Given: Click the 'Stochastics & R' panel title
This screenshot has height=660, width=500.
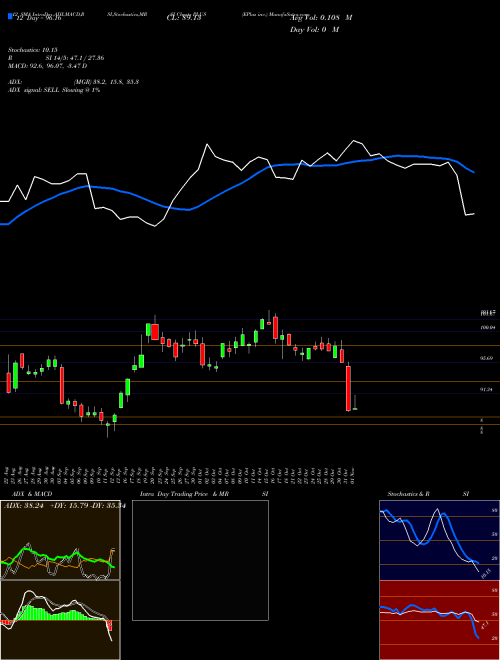Looking at the screenshot, I should coord(408,494).
